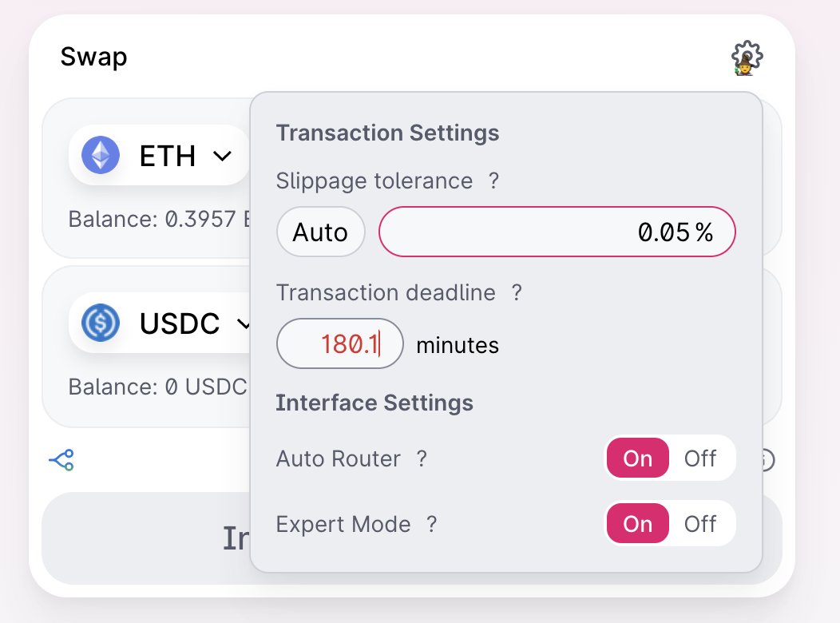This screenshot has width=840, height=623.
Task: Select the slippage tolerance percentage field
Action: pyautogui.click(x=557, y=232)
